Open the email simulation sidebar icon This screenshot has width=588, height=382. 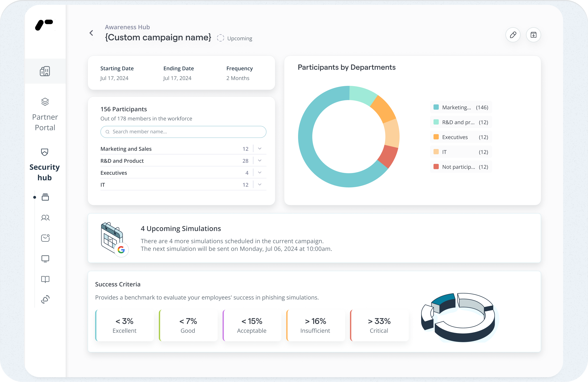(x=45, y=238)
